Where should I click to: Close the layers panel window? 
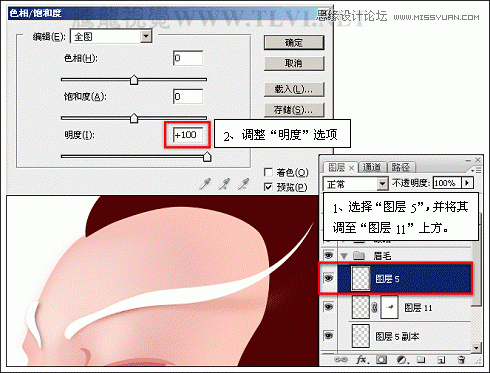coord(478,160)
